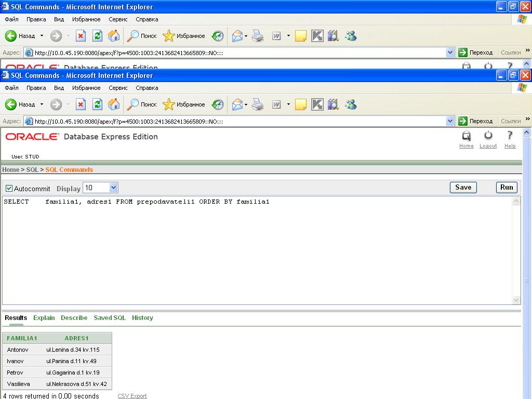Screen dimensions: 532x399
Task: Open address bar dropdown in background window
Action: 450,52
